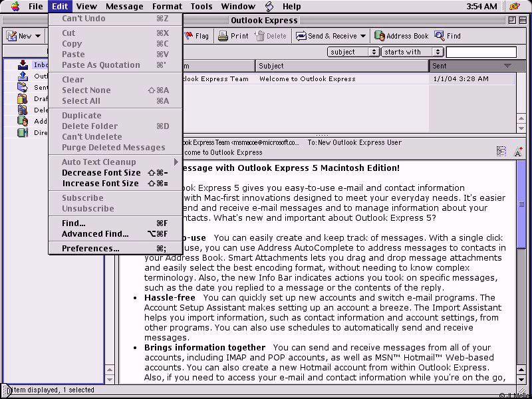This screenshot has width=532, height=399.
Task: Click the window zoom box in title bar
Action: (512, 21)
